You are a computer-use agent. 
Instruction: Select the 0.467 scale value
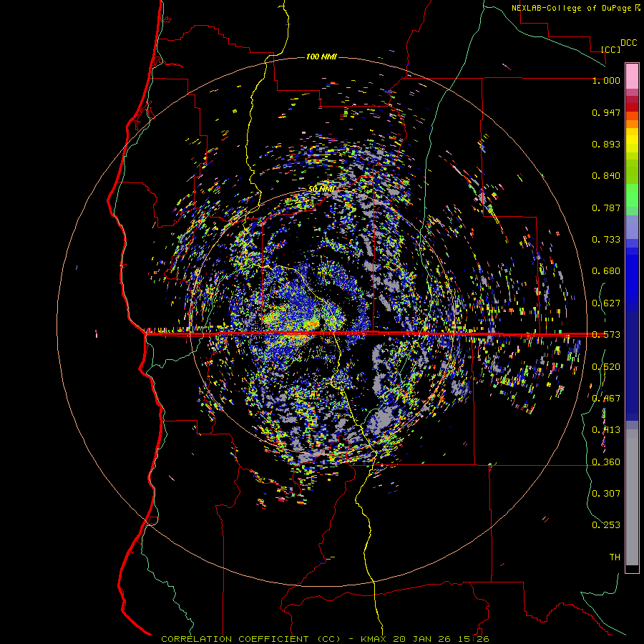[x=606, y=399]
